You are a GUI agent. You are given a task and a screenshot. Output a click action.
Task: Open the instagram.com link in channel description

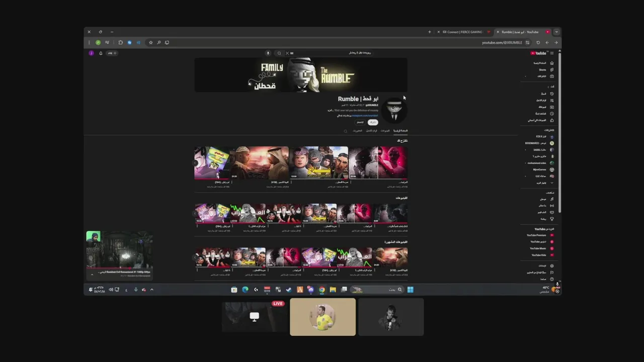[365, 116]
